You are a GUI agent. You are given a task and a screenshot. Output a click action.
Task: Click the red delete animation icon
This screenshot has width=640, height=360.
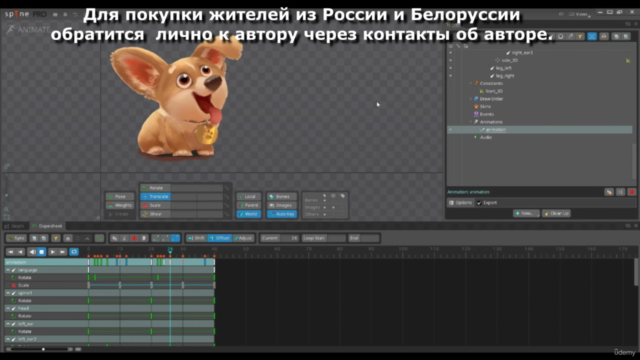632,192
